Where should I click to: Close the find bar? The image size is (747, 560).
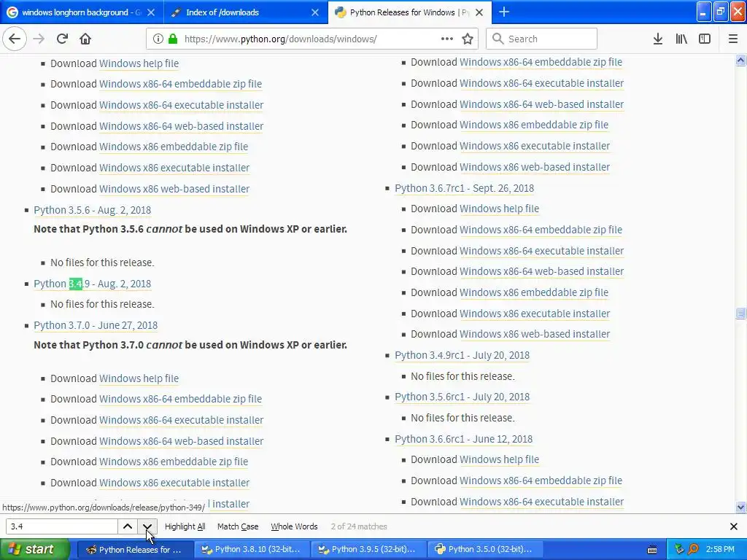(734, 526)
